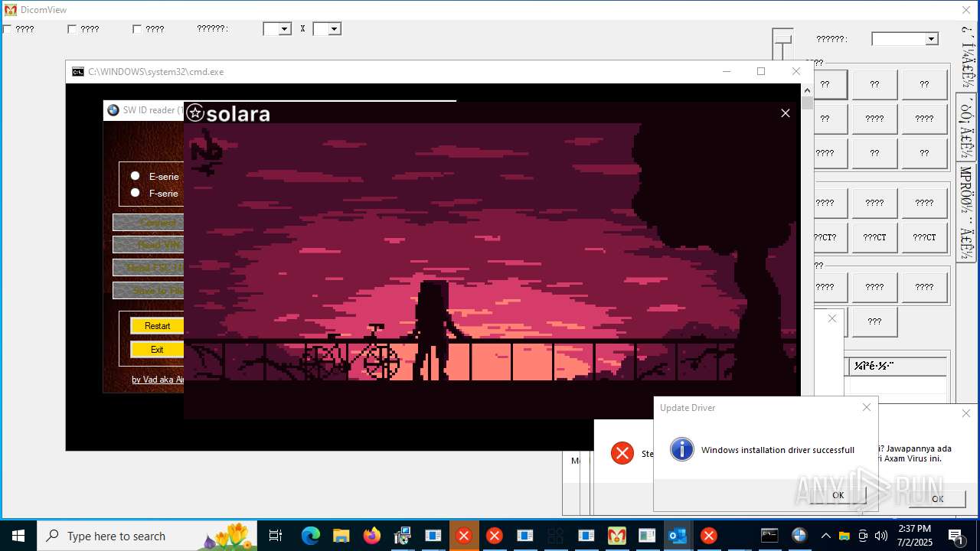Switch to the cmd taskbar icon
This screenshot has height=551, width=980.
(x=769, y=536)
